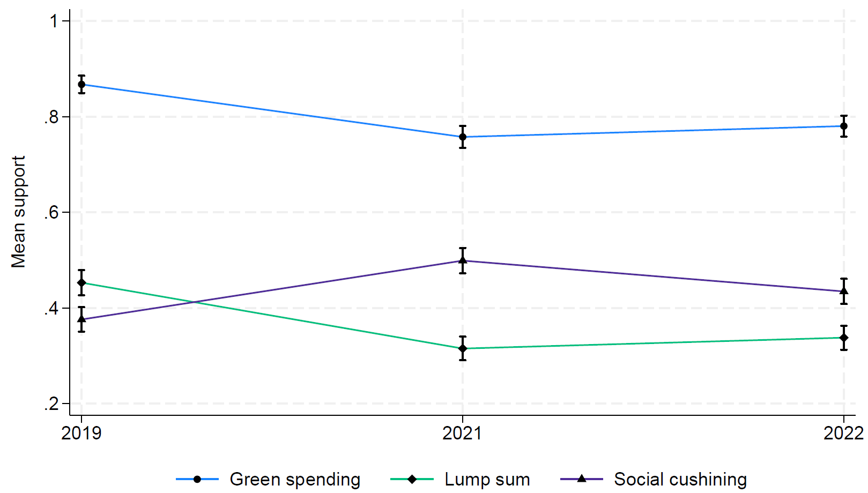Click the 2021 x-axis label

462,433
